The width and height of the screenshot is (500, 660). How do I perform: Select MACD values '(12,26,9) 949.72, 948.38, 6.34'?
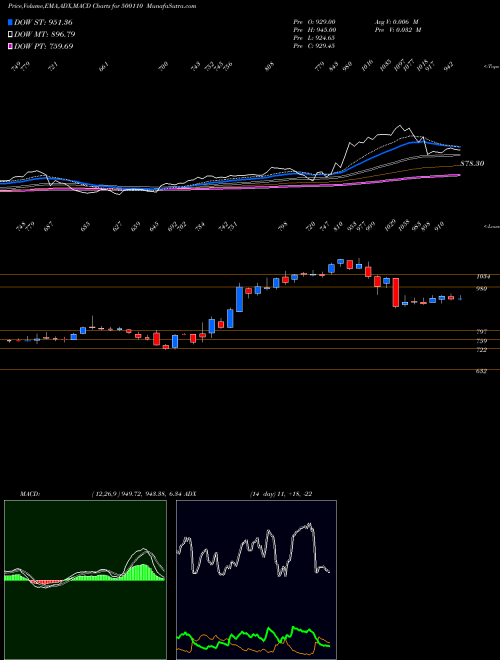pyautogui.click(x=136, y=494)
